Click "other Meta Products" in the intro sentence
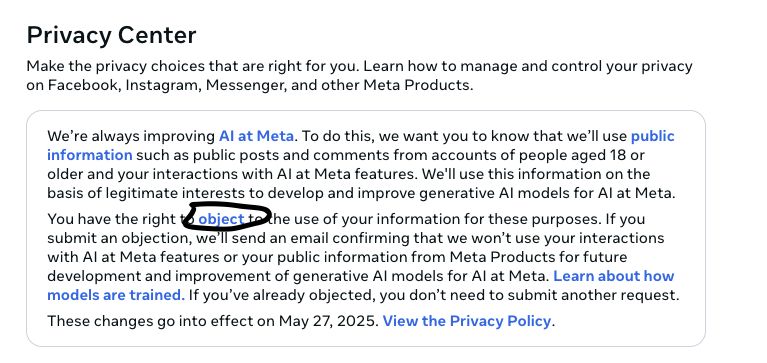Screen dimensions: 767x363 pos(397,86)
